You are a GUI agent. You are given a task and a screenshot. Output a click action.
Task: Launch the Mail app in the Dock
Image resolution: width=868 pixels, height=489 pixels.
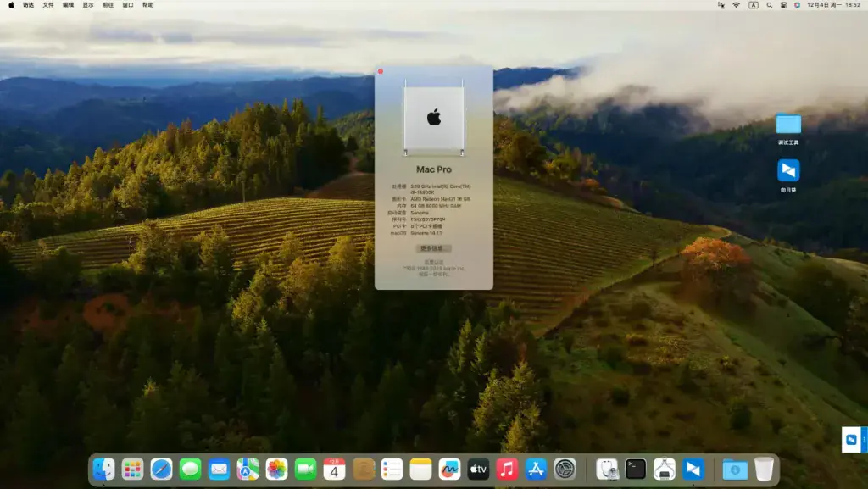[219, 470]
